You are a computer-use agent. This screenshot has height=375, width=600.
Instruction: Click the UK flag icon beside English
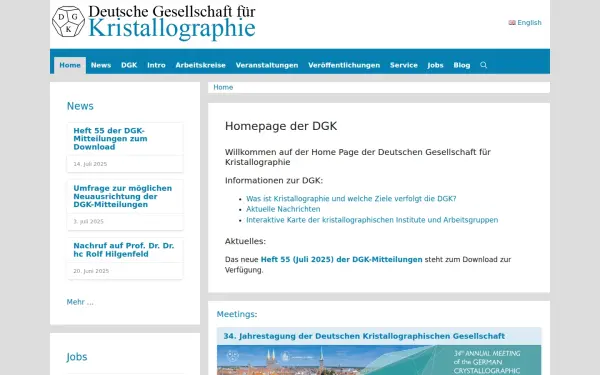512,23
